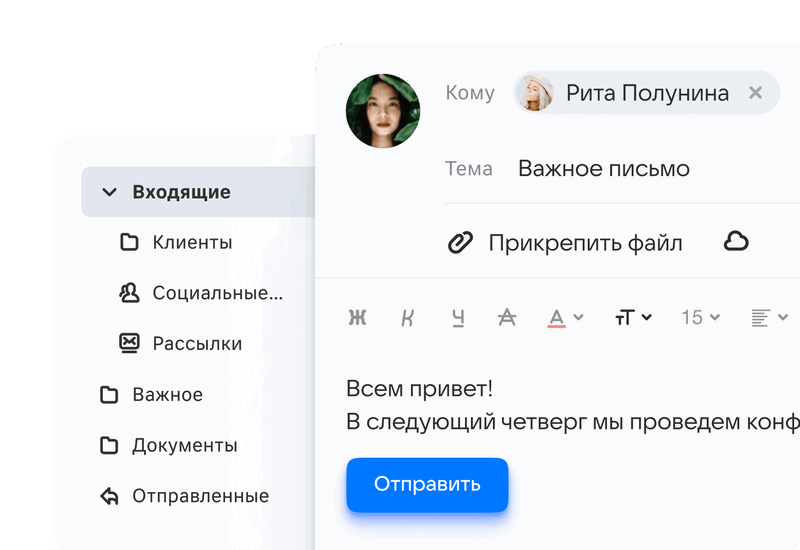The width and height of the screenshot is (800, 550).
Task: Open the Документы folder
Action: (185, 445)
